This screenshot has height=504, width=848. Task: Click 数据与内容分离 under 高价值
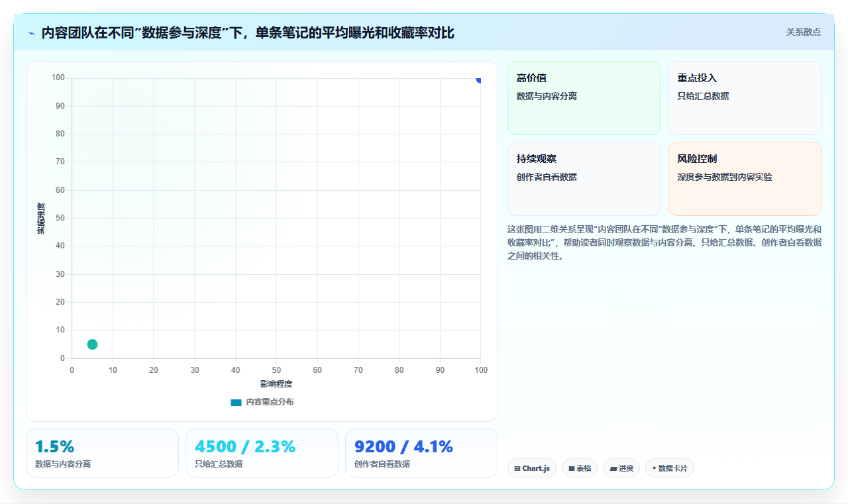547,96
